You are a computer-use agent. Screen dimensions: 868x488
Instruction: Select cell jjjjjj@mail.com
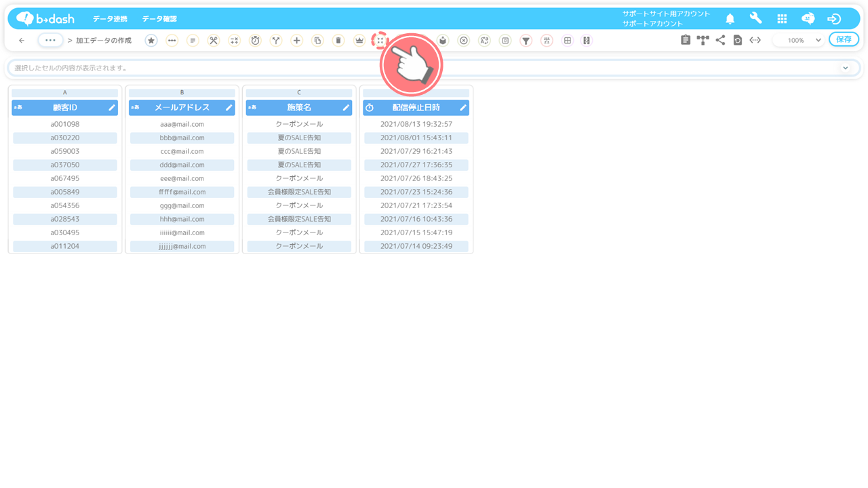click(x=182, y=246)
